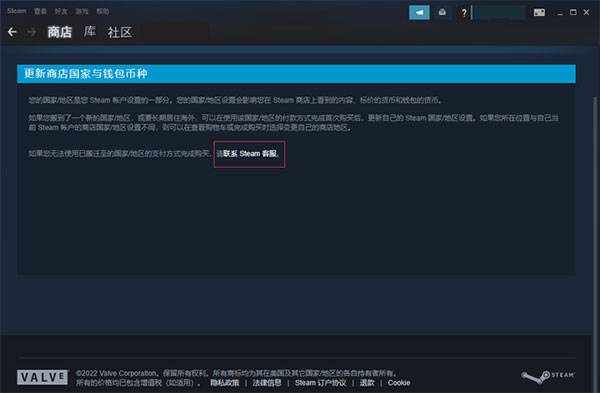
Task: Maximize the Steam window
Action: (573, 12)
